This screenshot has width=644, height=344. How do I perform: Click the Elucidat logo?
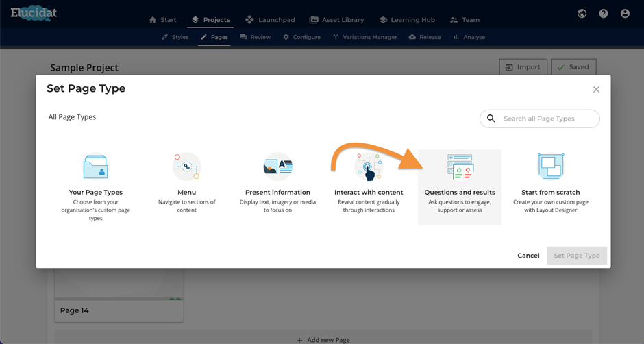click(x=34, y=13)
